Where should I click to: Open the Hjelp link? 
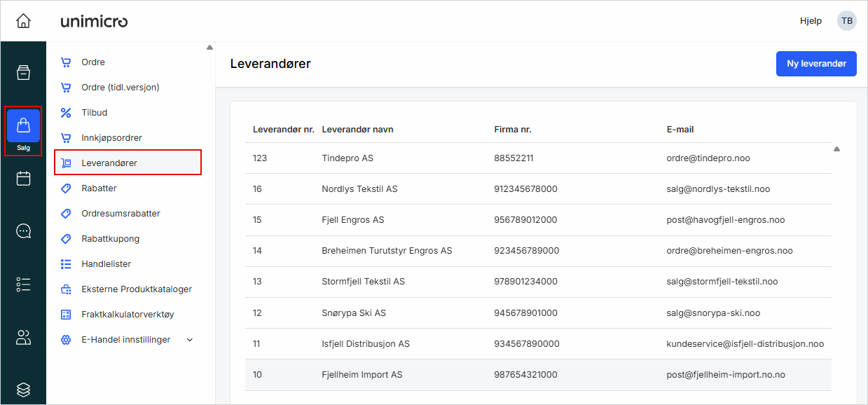[x=811, y=20]
